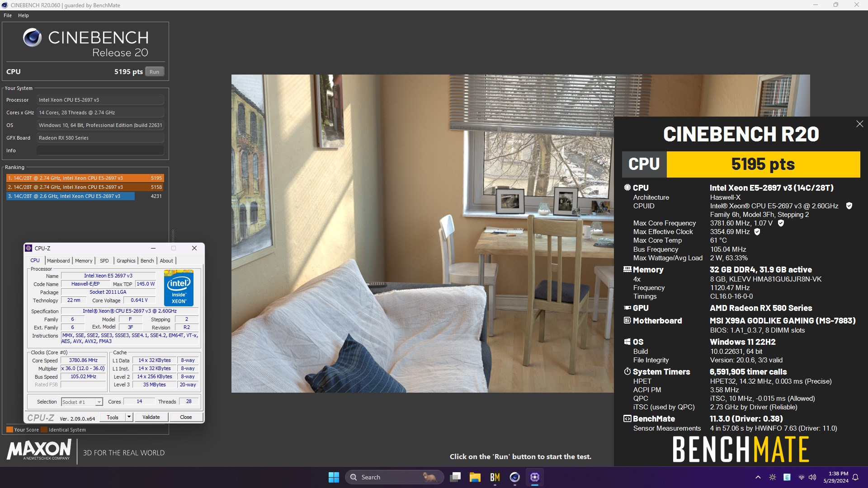
Task: Select the CPU tab in CPU-Z
Action: [35, 260]
